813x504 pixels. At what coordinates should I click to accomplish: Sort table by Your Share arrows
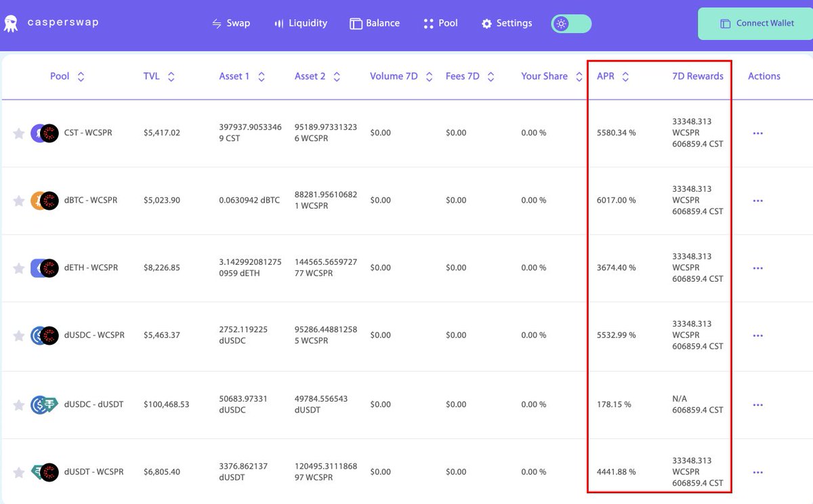pyautogui.click(x=579, y=77)
